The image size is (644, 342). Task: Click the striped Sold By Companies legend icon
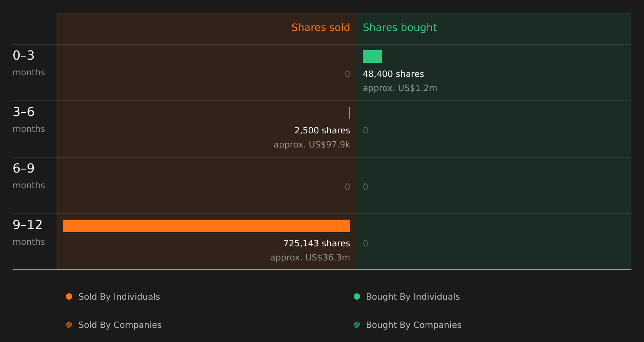coord(69,325)
